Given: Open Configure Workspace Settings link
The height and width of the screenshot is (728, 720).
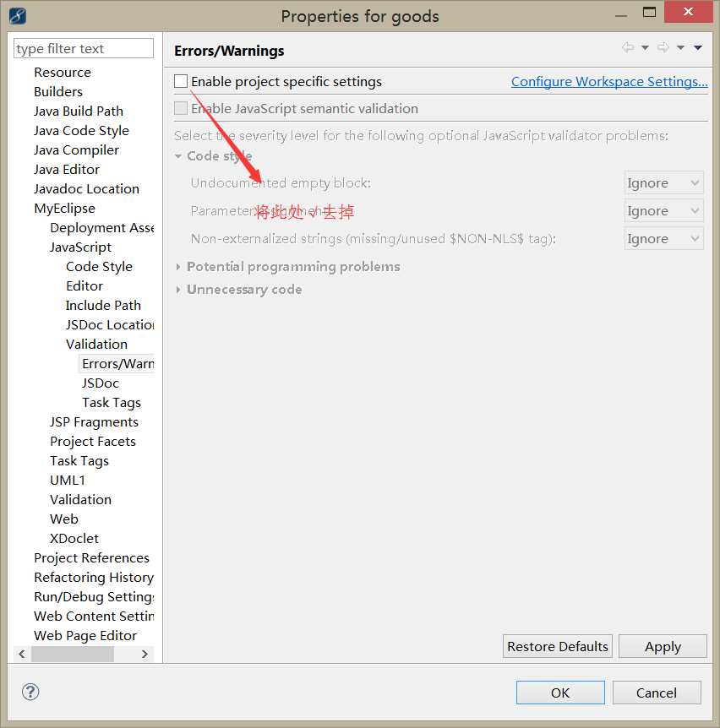Looking at the screenshot, I should tap(609, 82).
